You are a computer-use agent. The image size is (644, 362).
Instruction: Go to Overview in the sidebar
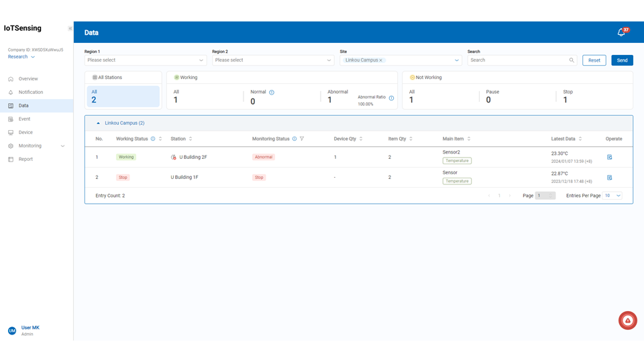(28, 79)
